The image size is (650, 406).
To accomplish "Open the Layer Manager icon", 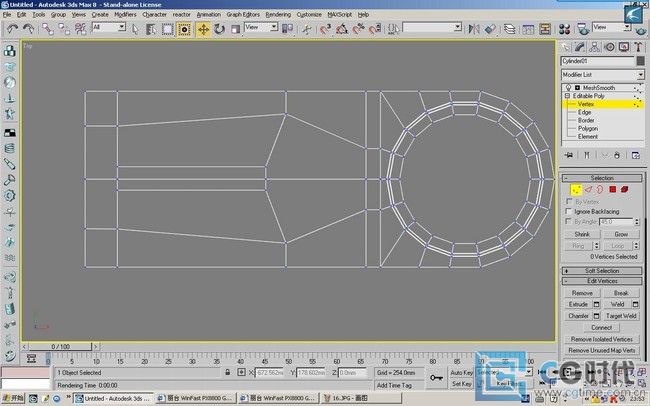I will (509, 29).
